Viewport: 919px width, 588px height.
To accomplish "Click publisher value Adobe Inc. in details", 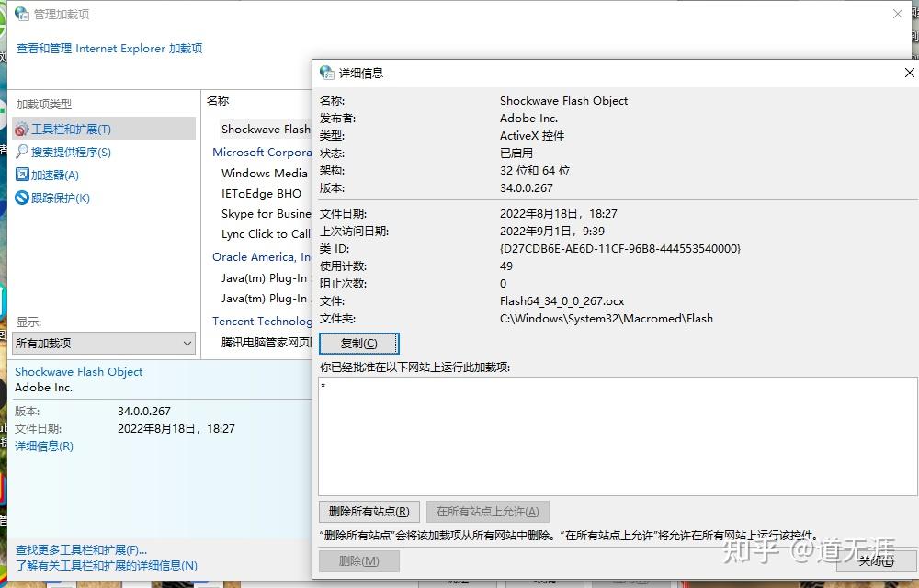I will pos(528,119).
